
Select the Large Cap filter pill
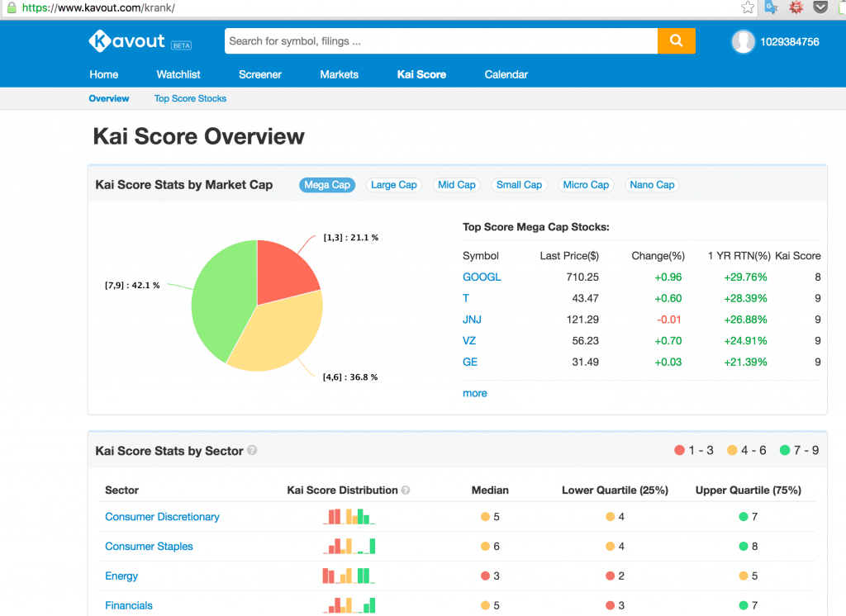(x=394, y=185)
